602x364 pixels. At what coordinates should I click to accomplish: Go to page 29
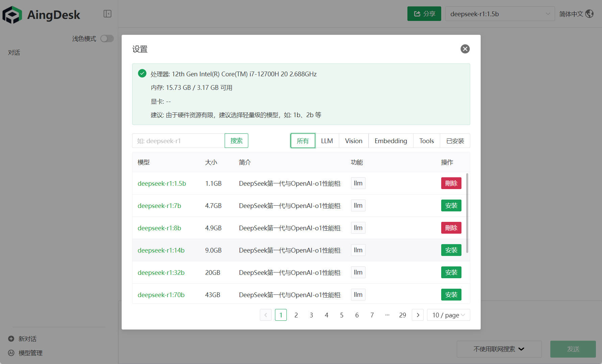[402, 315]
